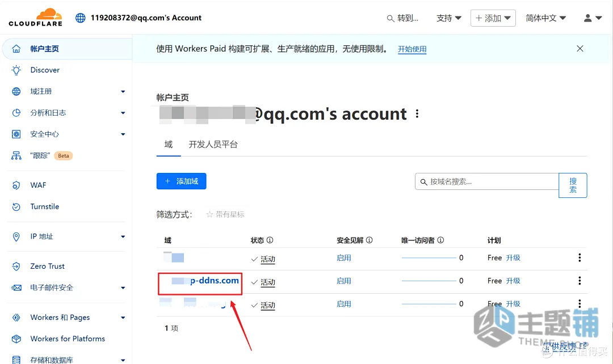Image resolution: width=613 pixels, height=364 pixels.
Task: Switch to the 开发人员平台 tab
Action: 213,145
